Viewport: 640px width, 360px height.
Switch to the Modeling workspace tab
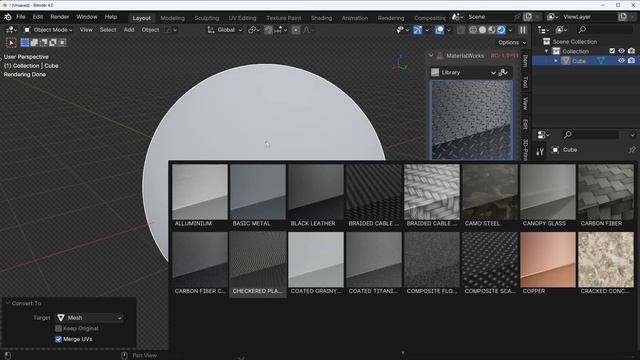[172, 18]
